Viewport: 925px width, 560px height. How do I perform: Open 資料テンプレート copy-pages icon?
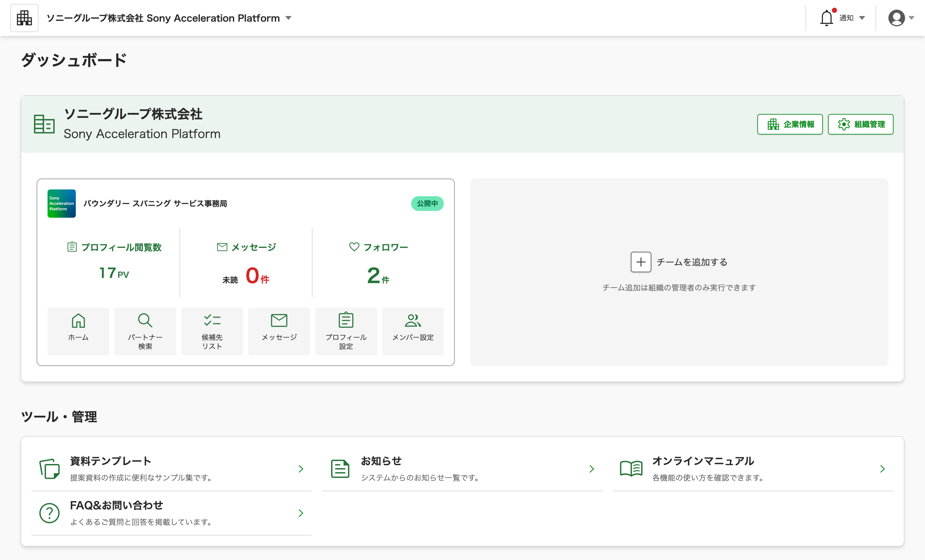pos(49,468)
